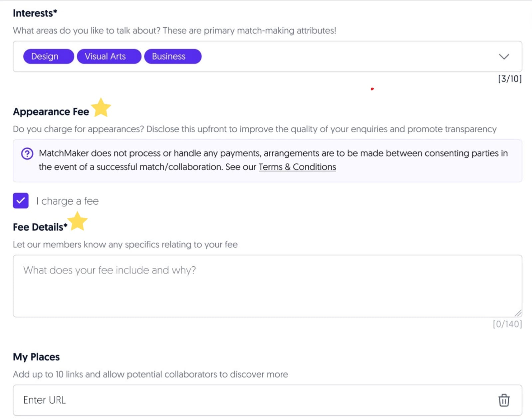Open the Terms & Conditions link
This screenshot has height=419, width=532.
pos(297,167)
